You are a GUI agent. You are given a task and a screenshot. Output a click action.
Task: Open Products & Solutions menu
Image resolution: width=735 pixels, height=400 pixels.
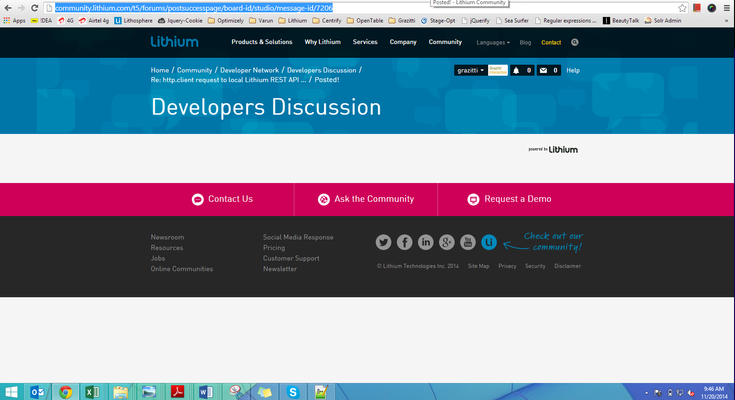click(262, 42)
